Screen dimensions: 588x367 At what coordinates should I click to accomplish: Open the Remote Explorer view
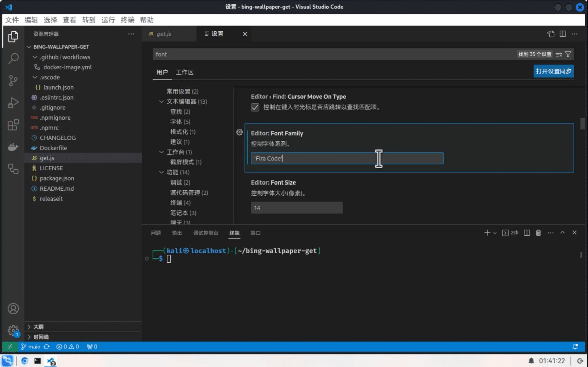(13, 169)
